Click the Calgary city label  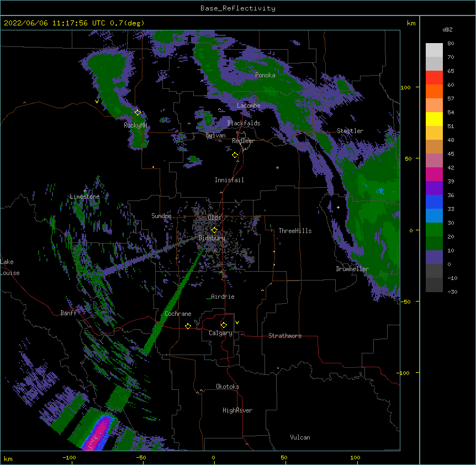tap(220, 333)
